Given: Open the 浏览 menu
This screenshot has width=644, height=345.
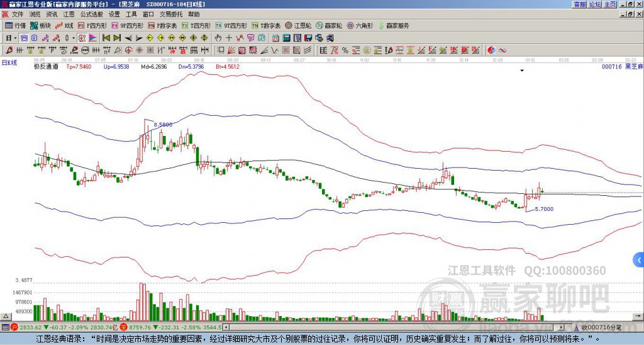Looking at the screenshot, I should click(35, 14).
